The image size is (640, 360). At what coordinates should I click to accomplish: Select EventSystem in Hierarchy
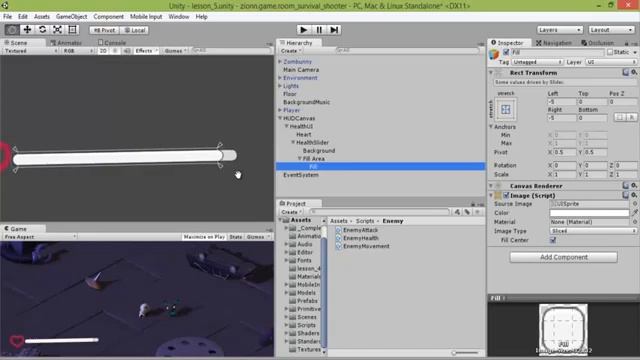(300, 175)
